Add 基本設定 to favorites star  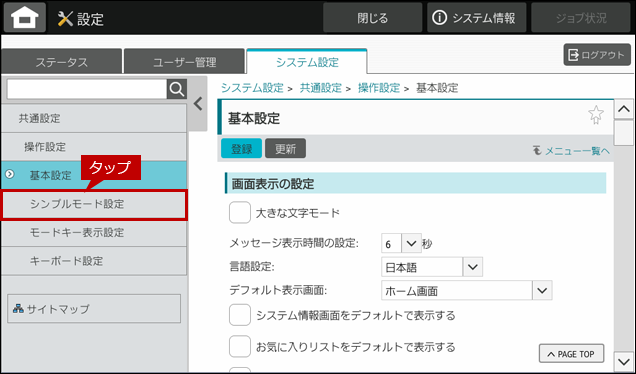(595, 115)
